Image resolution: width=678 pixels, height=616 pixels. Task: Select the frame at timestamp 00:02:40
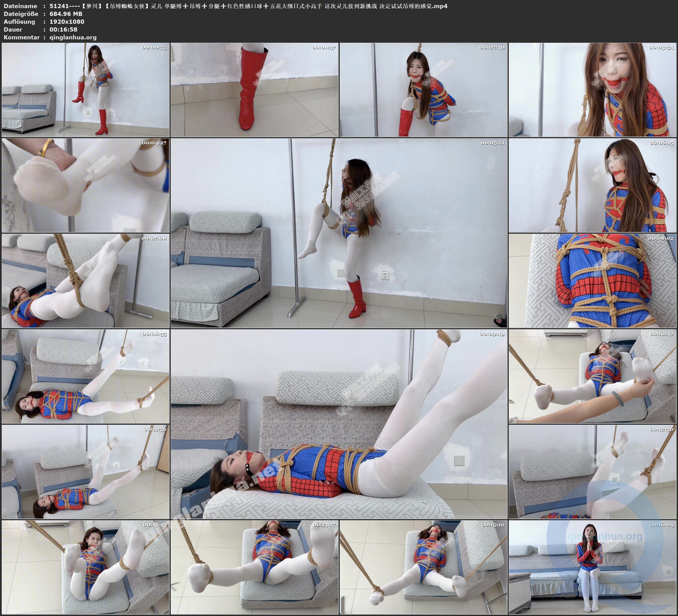coord(424,90)
